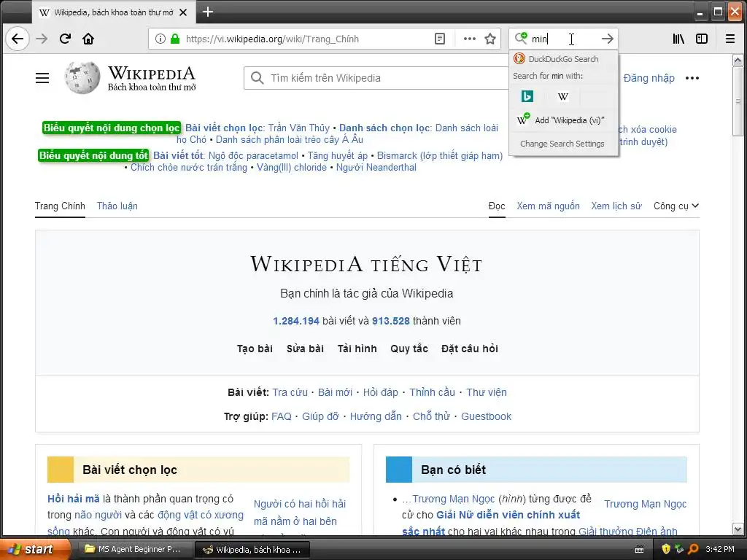Search with Bing one-click engine icon
This screenshot has width=747, height=560.
coord(527,96)
